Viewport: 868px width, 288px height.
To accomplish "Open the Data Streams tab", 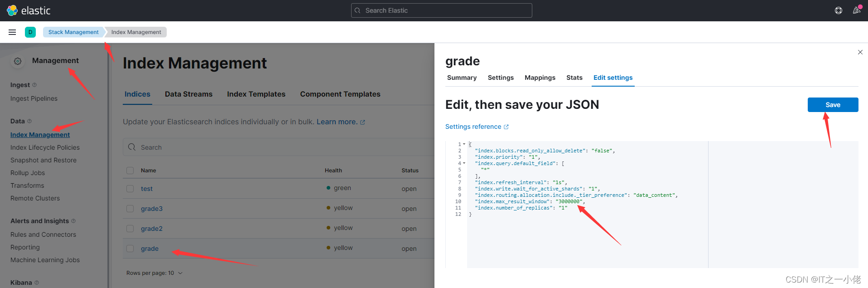I will point(188,94).
